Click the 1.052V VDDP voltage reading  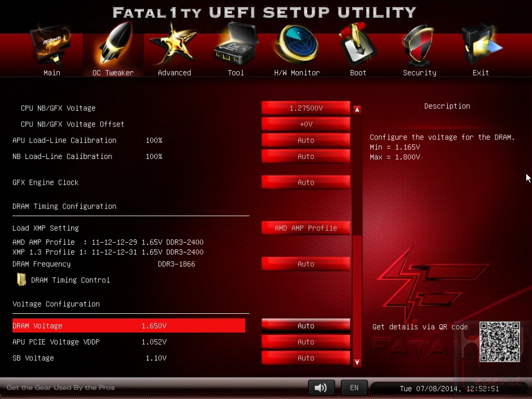pos(154,342)
